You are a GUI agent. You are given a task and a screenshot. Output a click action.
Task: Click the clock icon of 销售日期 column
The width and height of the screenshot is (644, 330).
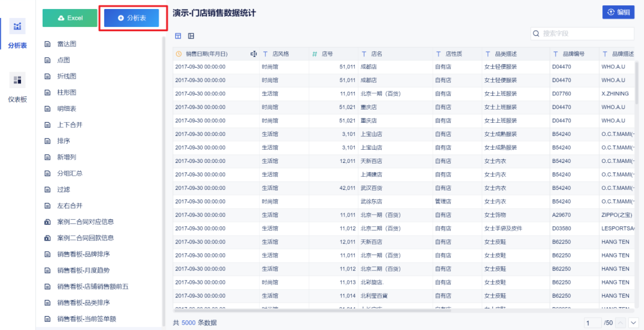(x=179, y=54)
